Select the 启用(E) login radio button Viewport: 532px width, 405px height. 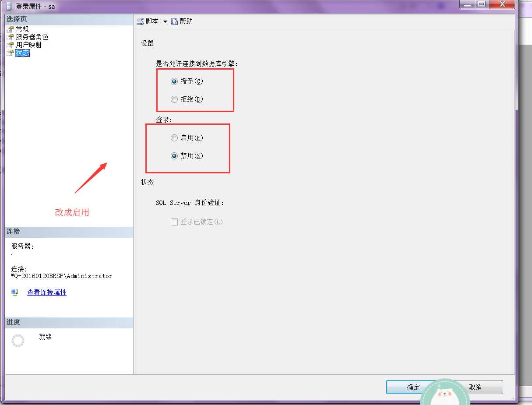(174, 138)
